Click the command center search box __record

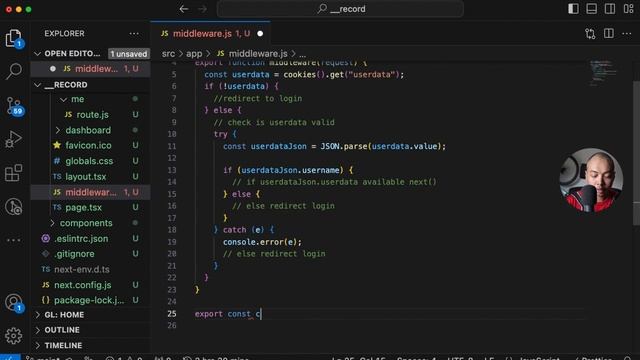pyautogui.click(x=340, y=9)
